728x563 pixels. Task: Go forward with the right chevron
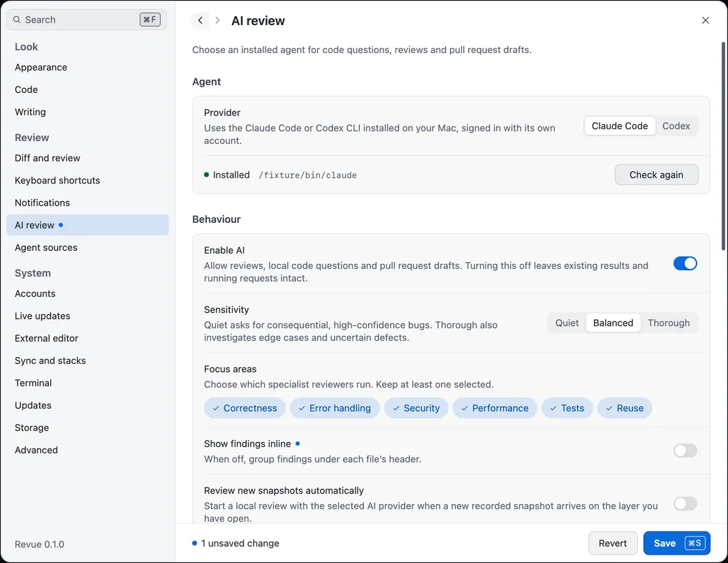coord(217,20)
